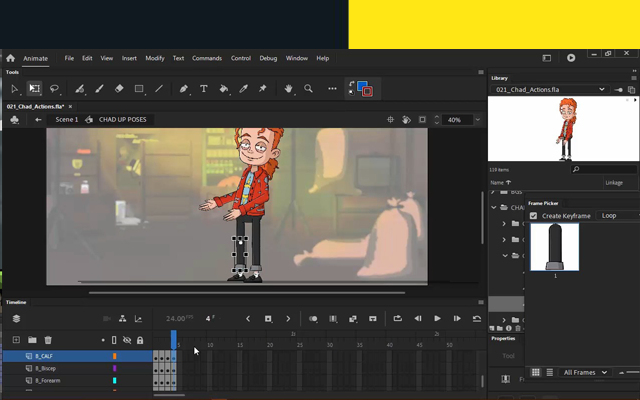640x400 pixels.
Task: Open the All Frames filter dropdown
Action: (585, 372)
